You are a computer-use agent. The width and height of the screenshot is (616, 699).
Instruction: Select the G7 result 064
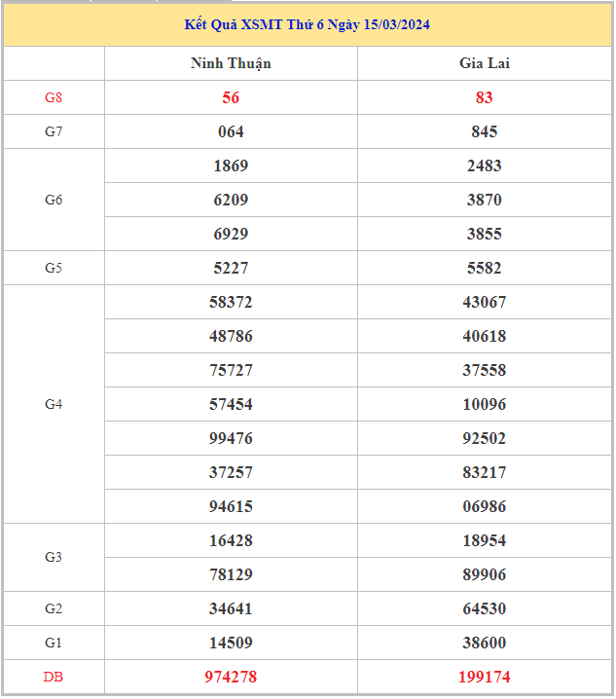pyautogui.click(x=231, y=131)
